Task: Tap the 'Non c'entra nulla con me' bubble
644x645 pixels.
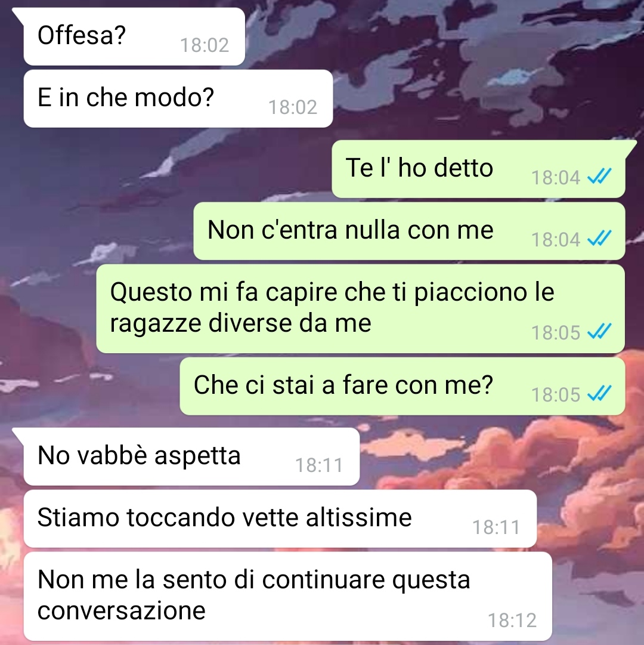Action: click(409, 231)
